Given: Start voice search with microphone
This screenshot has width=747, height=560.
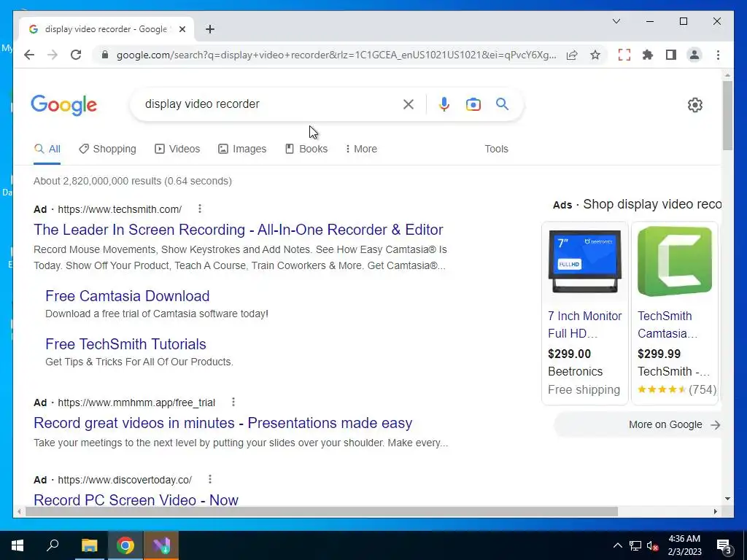Looking at the screenshot, I should (x=444, y=104).
